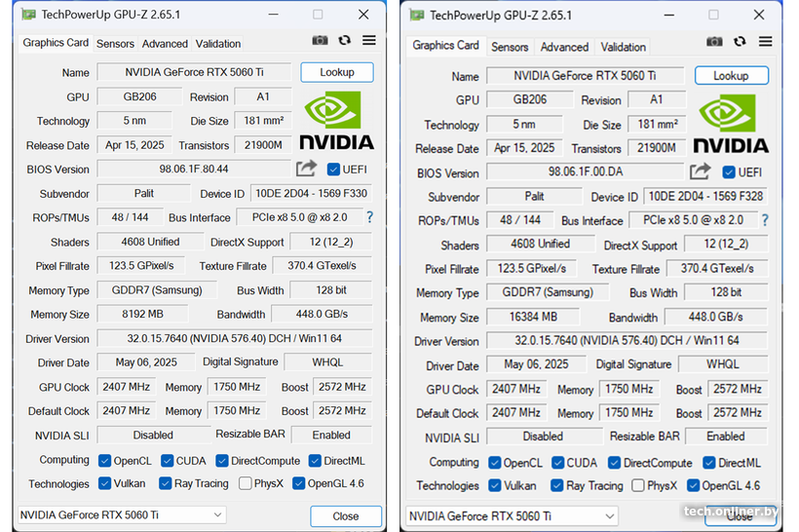Click Lookup button in right window
The width and height of the screenshot is (799, 532).
[x=731, y=75]
